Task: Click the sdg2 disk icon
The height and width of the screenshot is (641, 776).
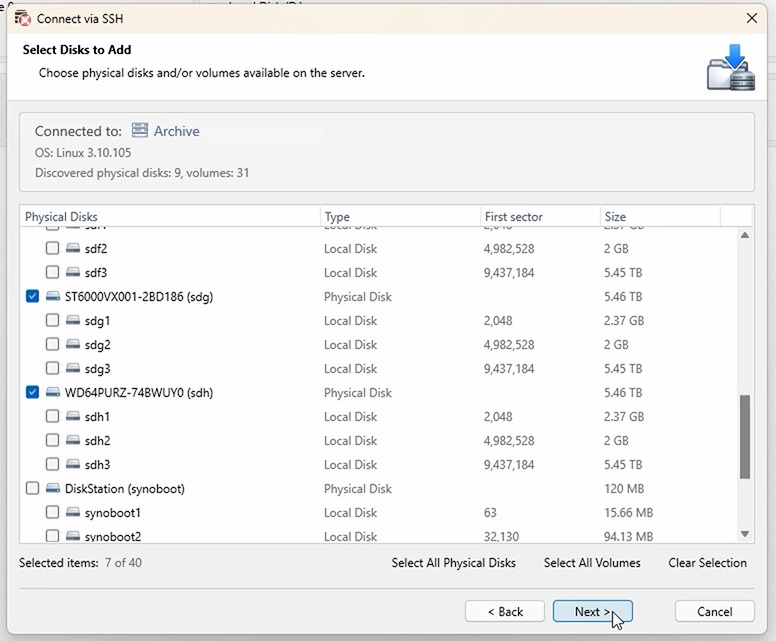Action: [73, 344]
